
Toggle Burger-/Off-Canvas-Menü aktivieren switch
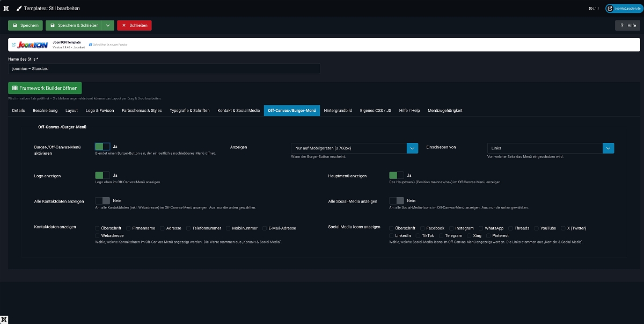[x=103, y=146]
